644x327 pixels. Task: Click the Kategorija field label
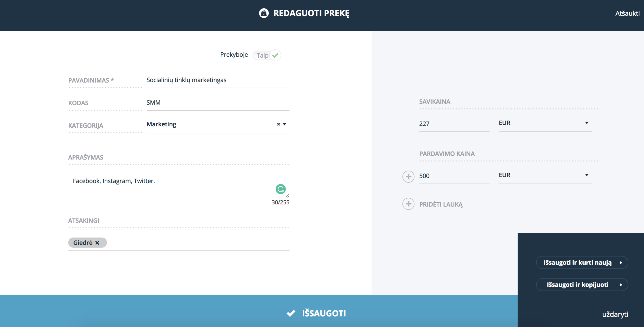86,126
